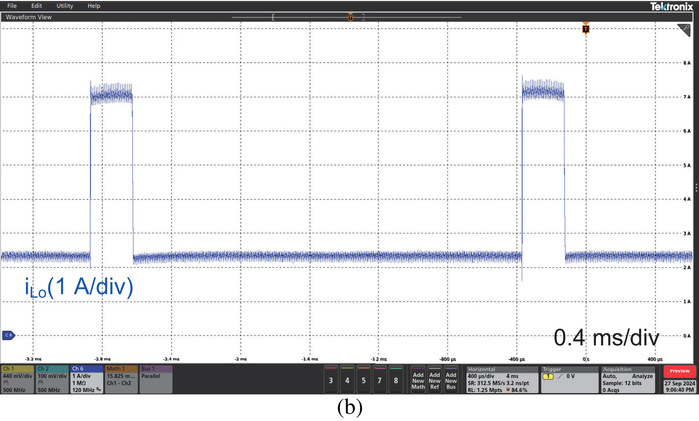The width and height of the screenshot is (699, 421).
Task: Open the File menu
Action: point(12,6)
